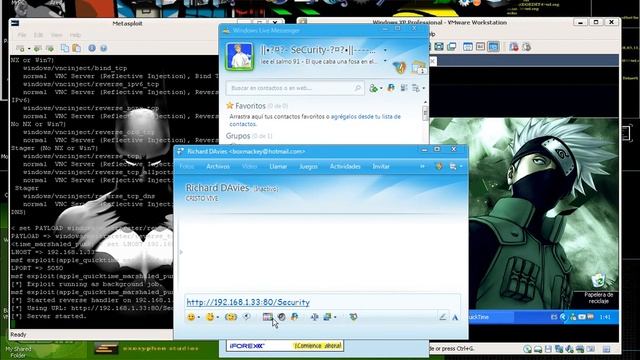Image resolution: width=640 pixels, height=360 pixels.
Task: Click the copy icon in the Metasploit toolbar
Action: pyautogui.click(x=64, y=48)
